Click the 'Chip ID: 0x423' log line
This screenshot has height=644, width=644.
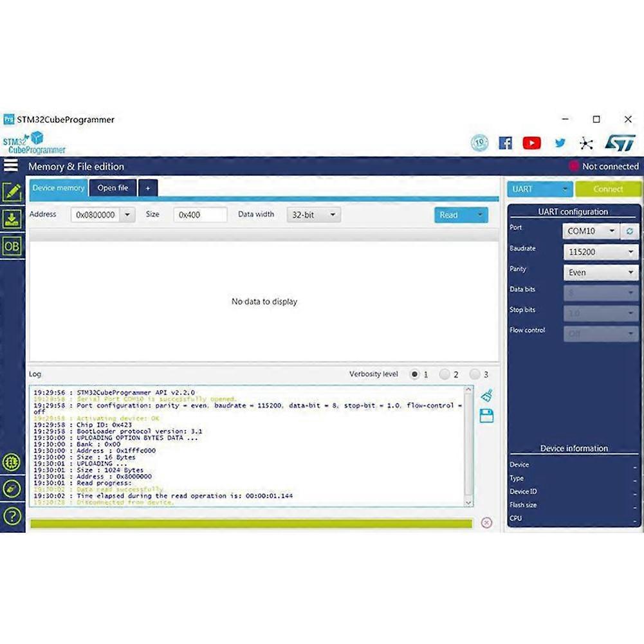(82, 425)
